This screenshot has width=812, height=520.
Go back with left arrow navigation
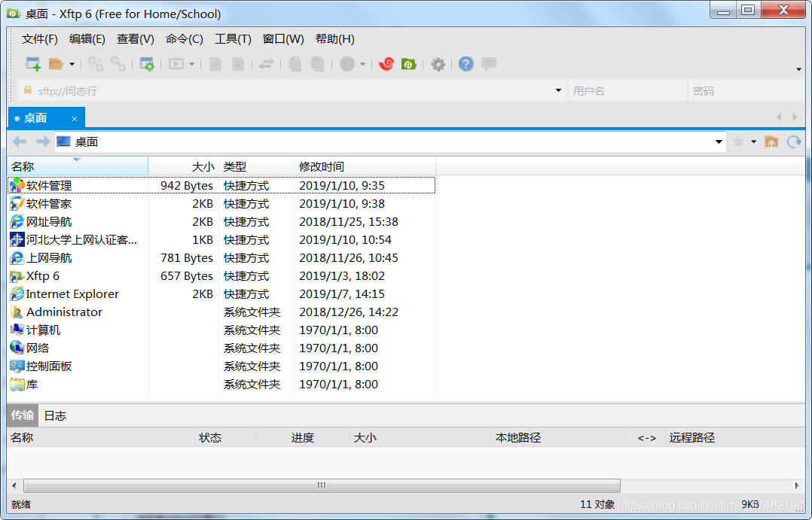19,141
